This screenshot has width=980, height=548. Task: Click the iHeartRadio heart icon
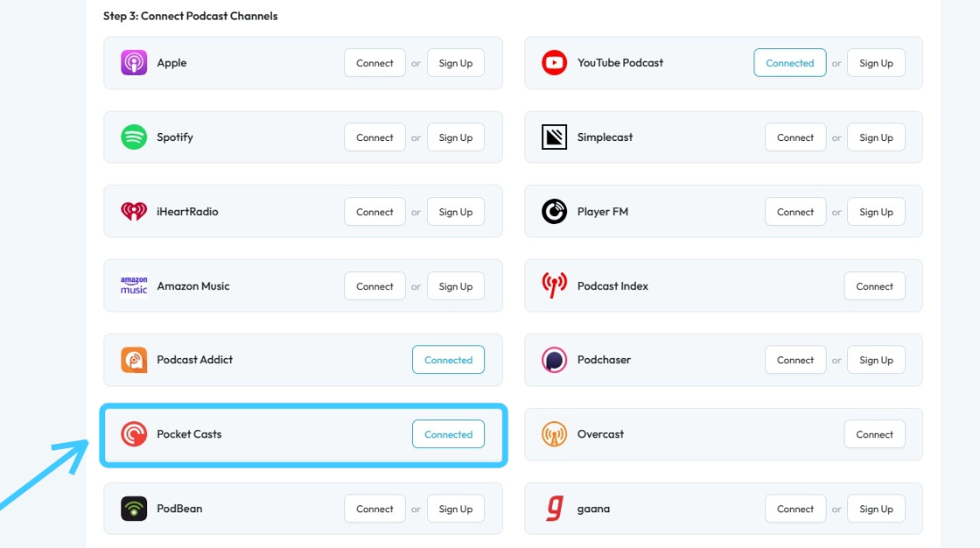pyautogui.click(x=134, y=212)
